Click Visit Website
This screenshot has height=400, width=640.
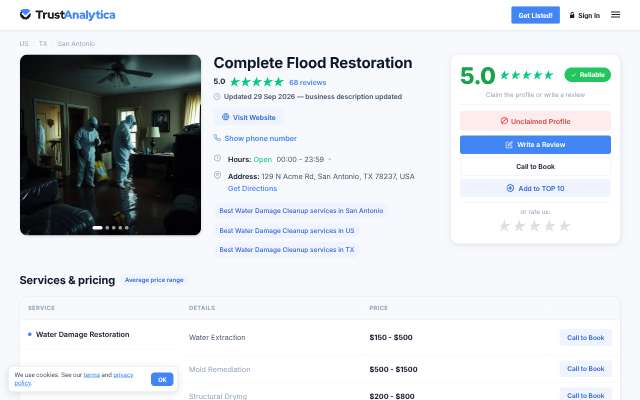249,117
